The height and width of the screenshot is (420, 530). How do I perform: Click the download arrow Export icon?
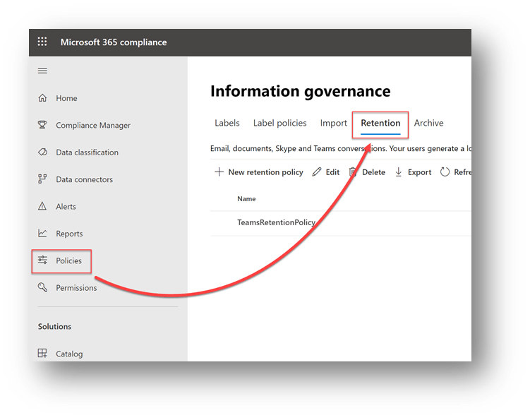click(399, 172)
